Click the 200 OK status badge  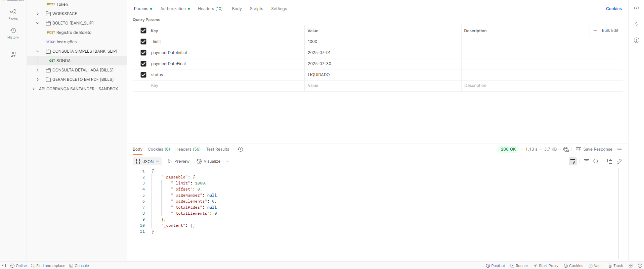coord(508,149)
